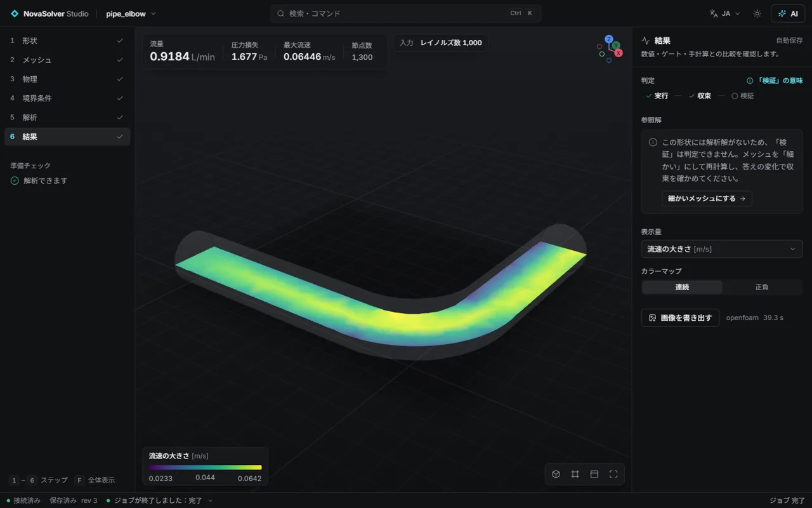
Task: Click 画像を書き出す export button
Action: point(680,317)
